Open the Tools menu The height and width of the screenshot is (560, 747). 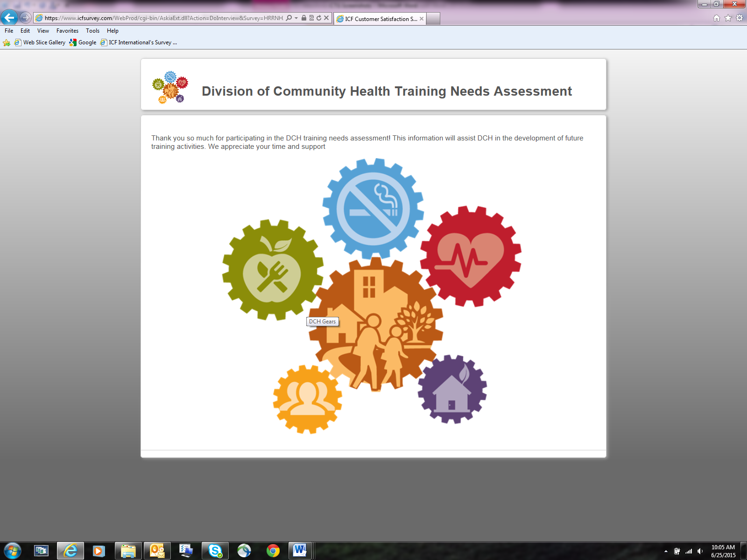point(92,31)
